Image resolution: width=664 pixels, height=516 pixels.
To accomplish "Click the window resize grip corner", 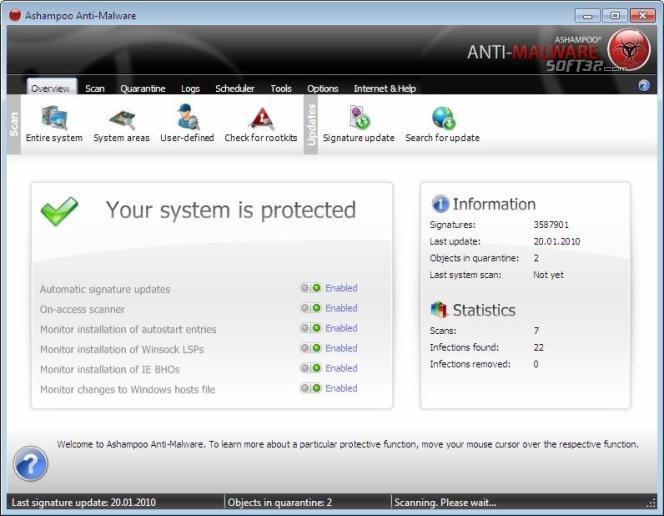I will coord(651,502).
